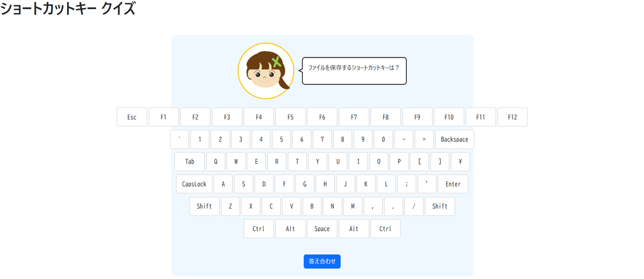Click the F2 function key
The height and width of the screenshot is (279, 644).
195,117
